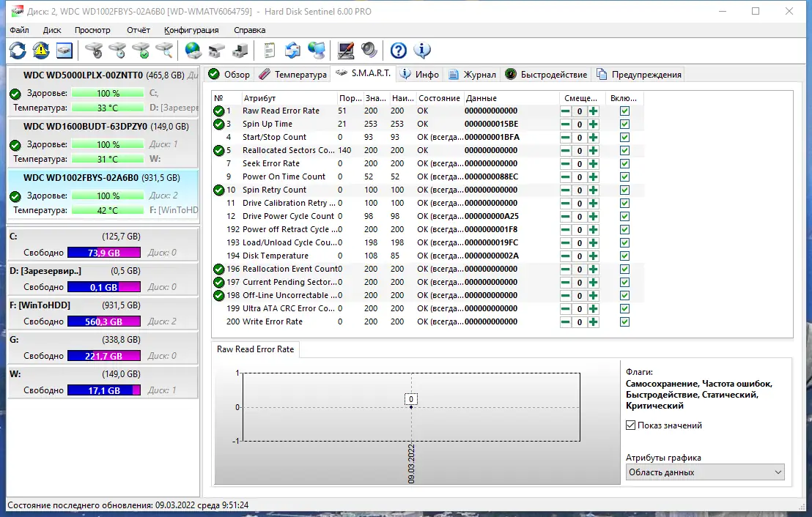This screenshot has height=517, width=812.
Task: Click the document report toolbar icon
Action: (269, 51)
